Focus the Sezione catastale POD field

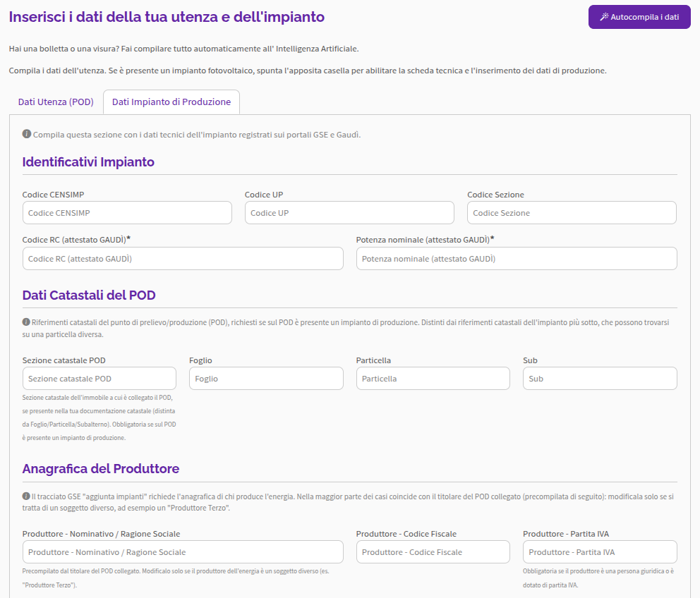[99, 379]
